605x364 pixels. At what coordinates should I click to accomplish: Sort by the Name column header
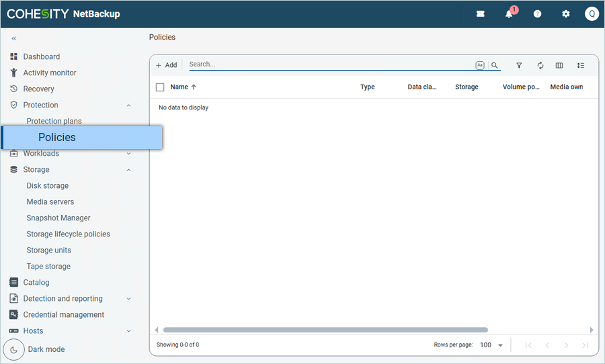tap(179, 87)
